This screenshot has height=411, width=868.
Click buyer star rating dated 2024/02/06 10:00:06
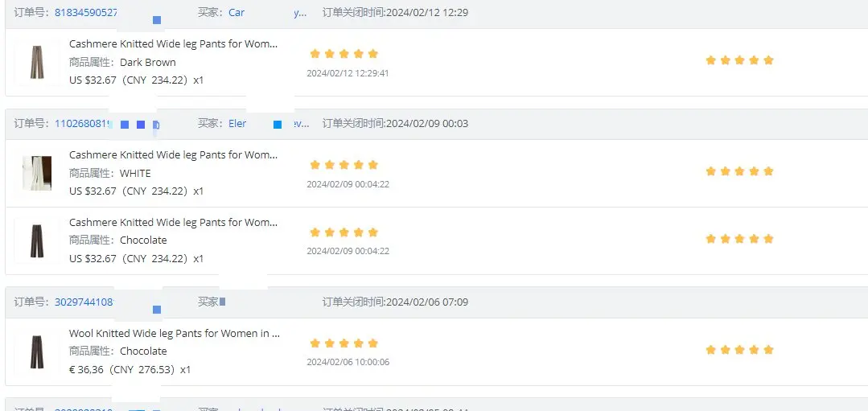[343, 343]
